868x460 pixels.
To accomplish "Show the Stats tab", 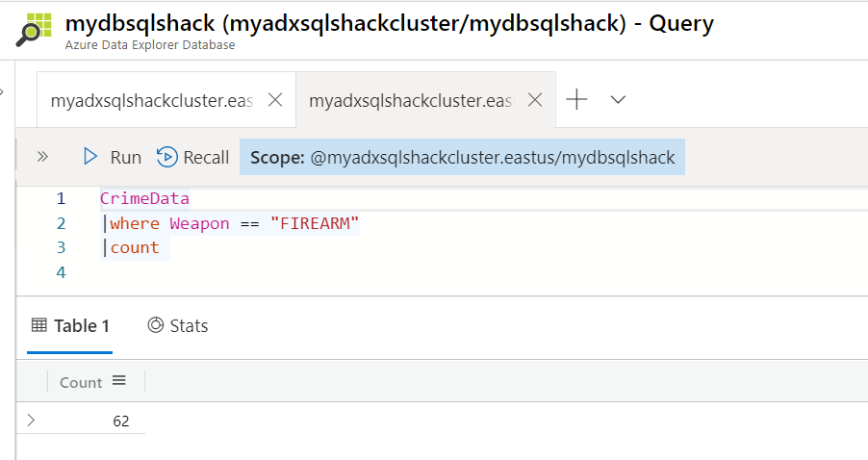I will [178, 326].
